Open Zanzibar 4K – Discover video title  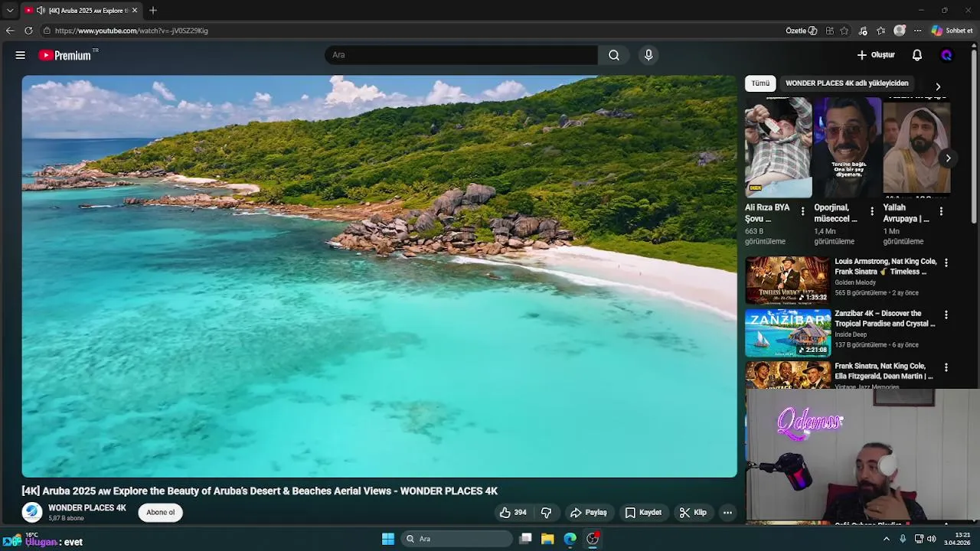point(885,318)
